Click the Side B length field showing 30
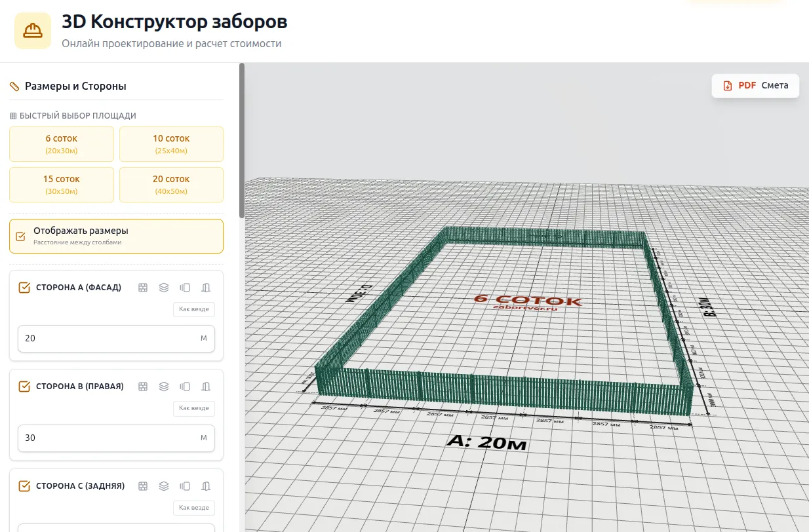The image size is (809, 532). tap(116, 438)
